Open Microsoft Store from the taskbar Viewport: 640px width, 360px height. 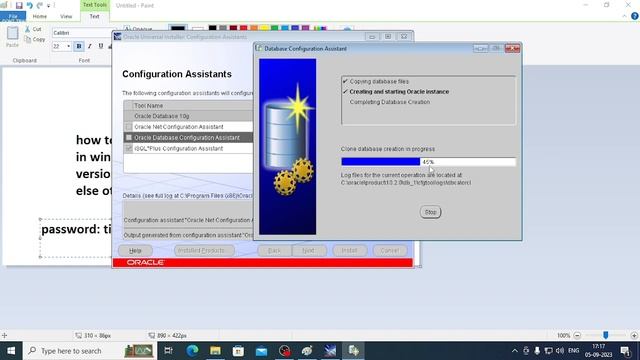pyautogui.click(x=238, y=351)
